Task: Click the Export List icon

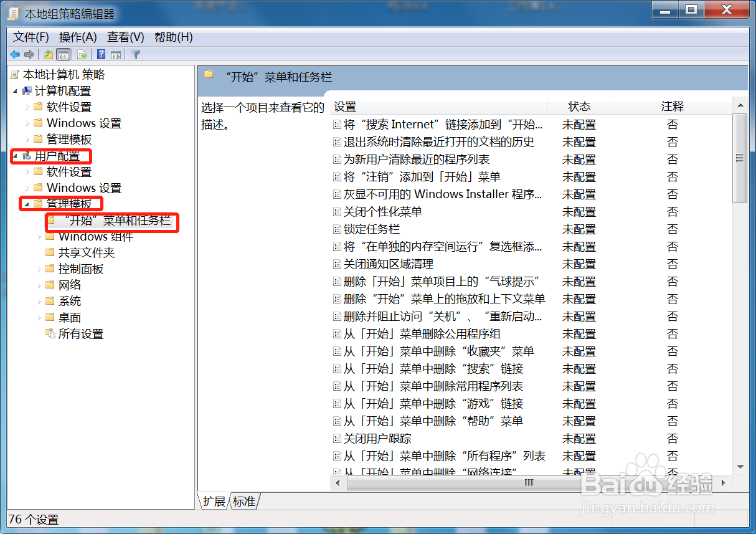Action: pyautogui.click(x=81, y=54)
